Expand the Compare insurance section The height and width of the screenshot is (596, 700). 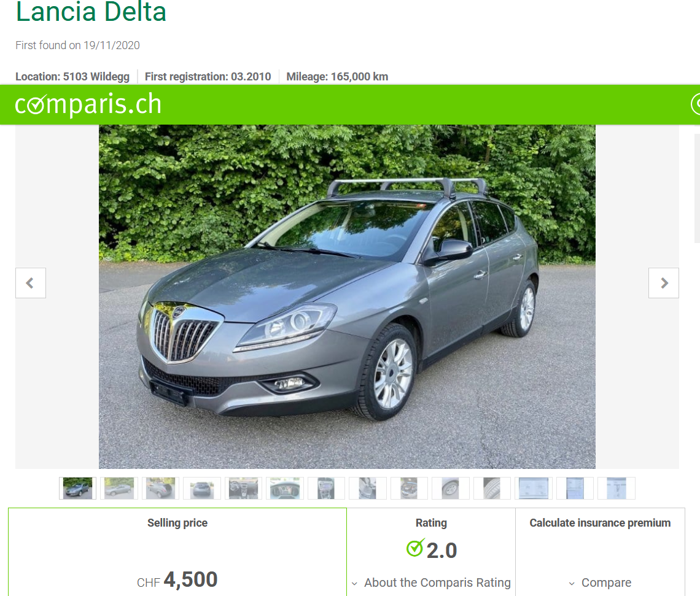[600, 582]
